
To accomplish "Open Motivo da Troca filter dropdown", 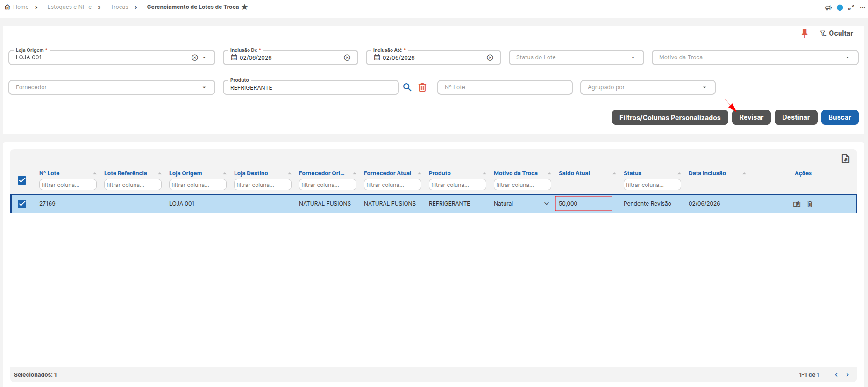I will point(755,57).
